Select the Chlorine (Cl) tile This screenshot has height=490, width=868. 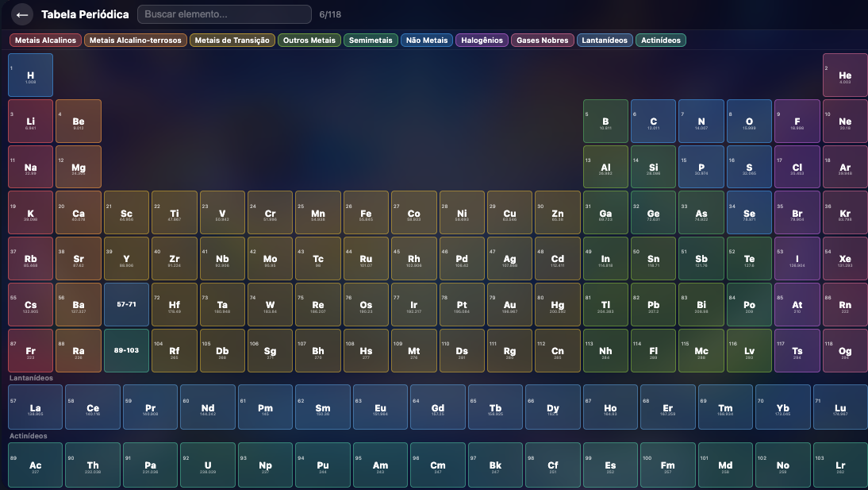[x=797, y=168]
